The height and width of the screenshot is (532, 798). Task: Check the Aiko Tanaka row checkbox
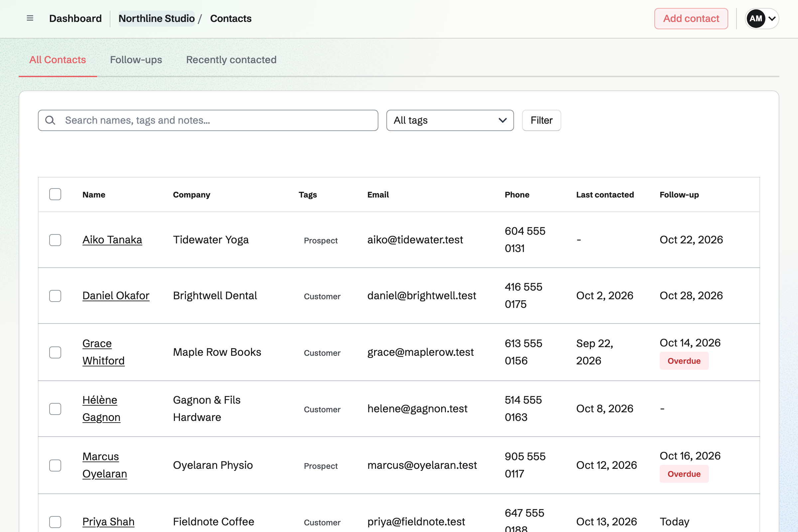55,240
